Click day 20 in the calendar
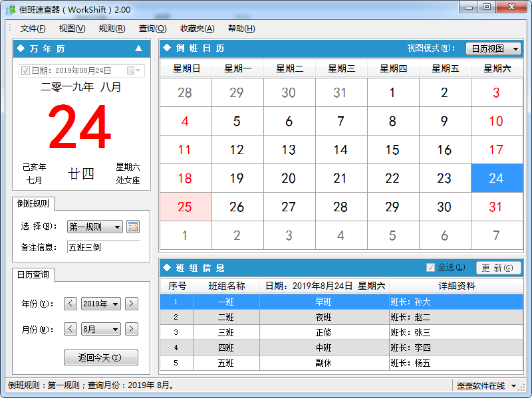532x398 pixels. 289,178
